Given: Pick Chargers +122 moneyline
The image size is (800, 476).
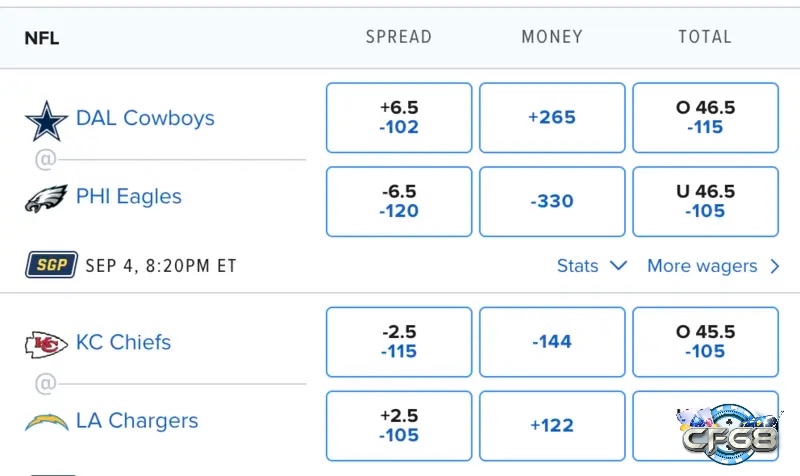Looking at the screenshot, I should pyautogui.click(x=552, y=426).
